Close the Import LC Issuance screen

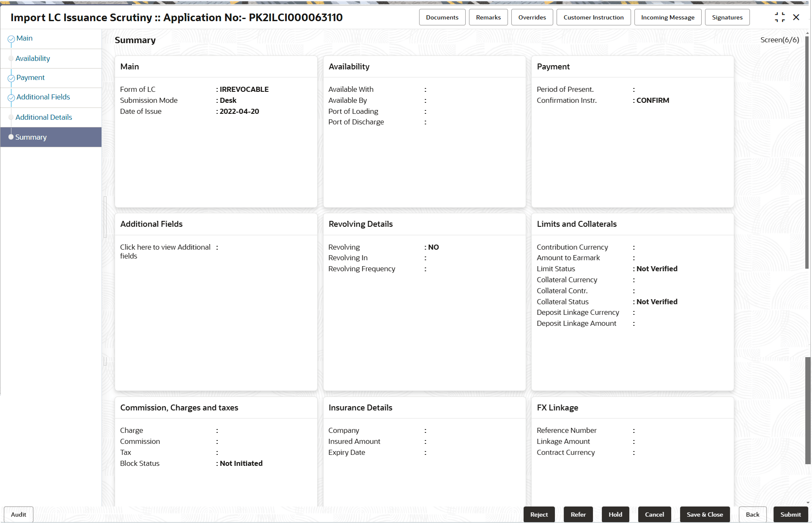796,17
